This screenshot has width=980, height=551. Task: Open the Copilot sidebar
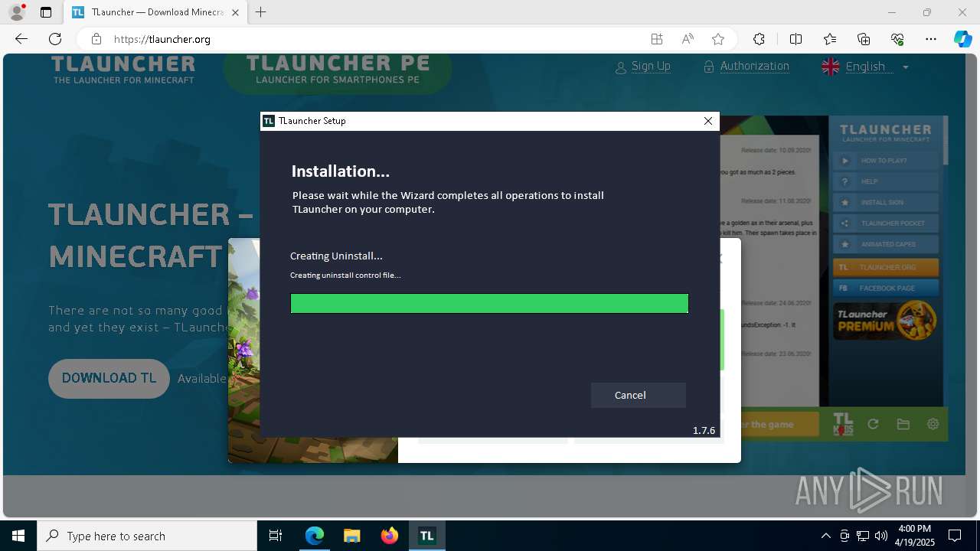click(962, 39)
